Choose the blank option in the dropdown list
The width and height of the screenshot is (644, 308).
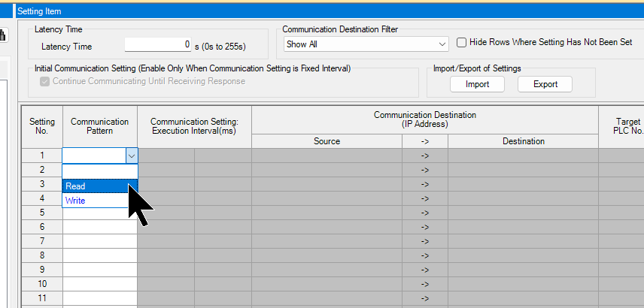100,171
